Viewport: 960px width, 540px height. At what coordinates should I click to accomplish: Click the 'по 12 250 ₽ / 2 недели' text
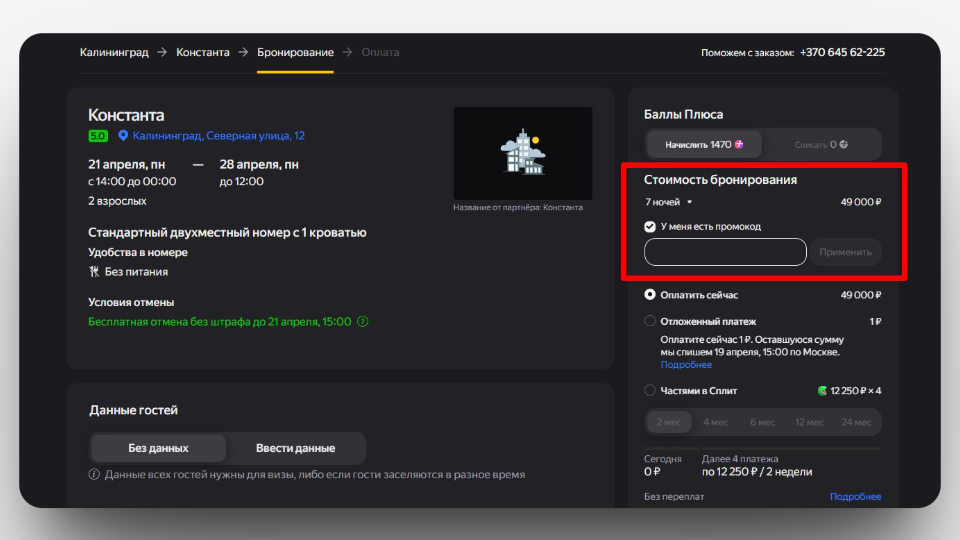click(757, 471)
